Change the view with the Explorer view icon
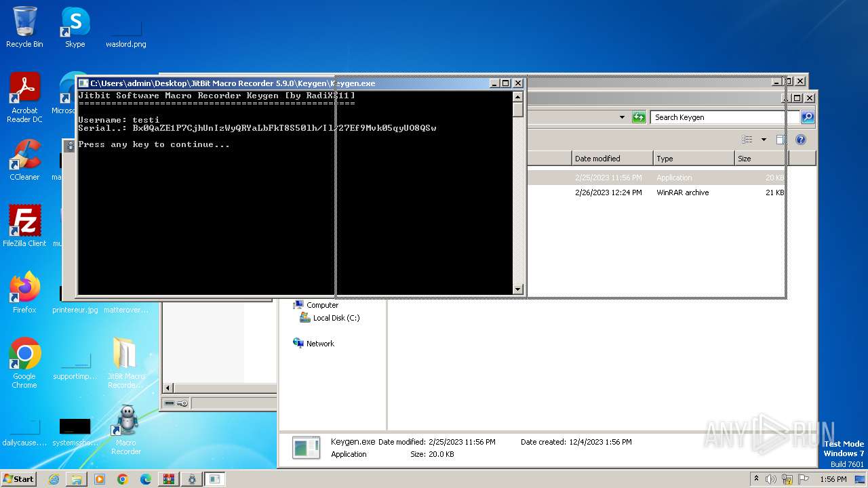The height and width of the screenshot is (488, 868). click(747, 140)
